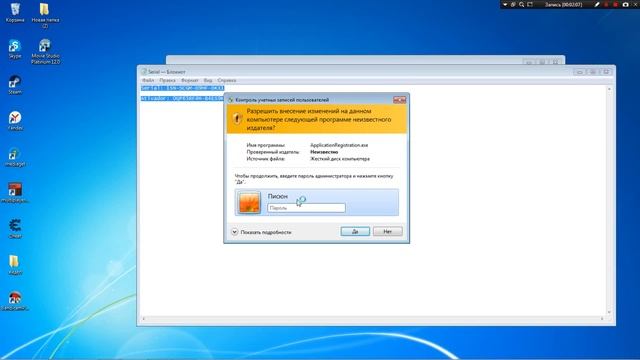Click Notepad's horizontal scrollbar left arrow
Screen dimensions: 640x360
[x=143, y=318]
